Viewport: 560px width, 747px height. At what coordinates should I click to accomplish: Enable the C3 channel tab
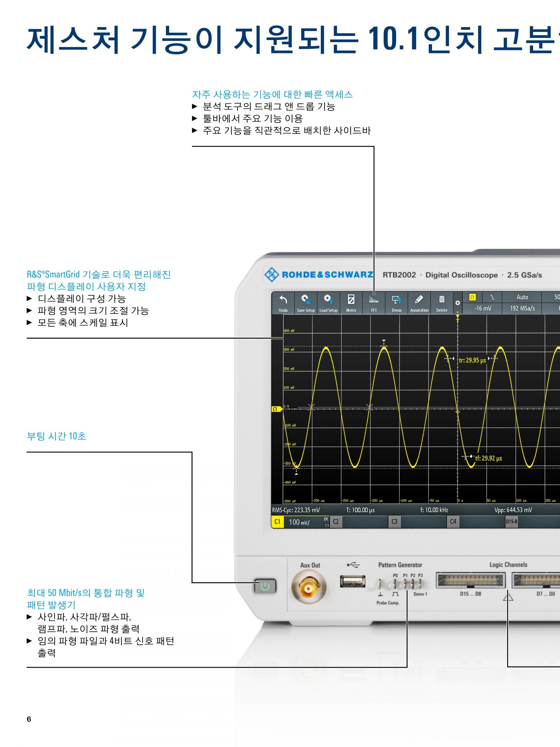(394, 522)
